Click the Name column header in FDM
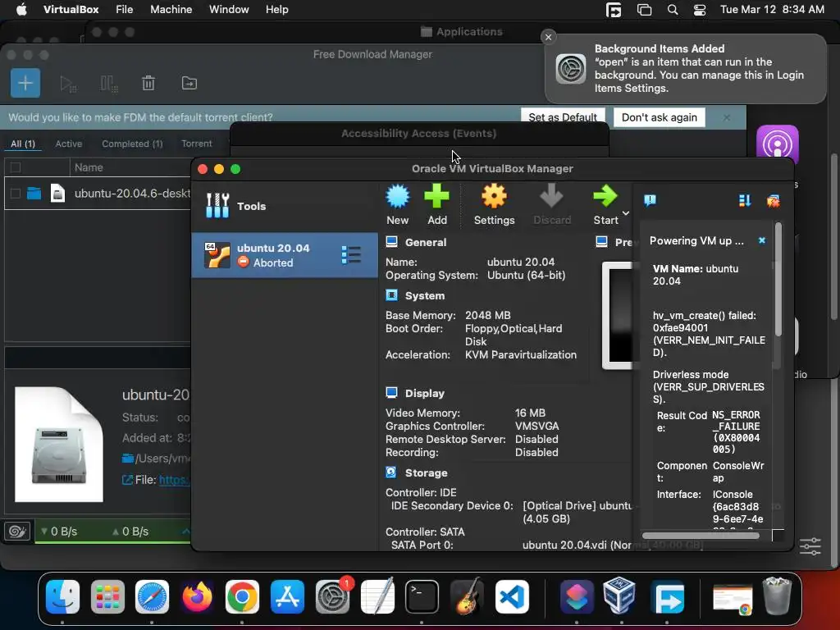The width and height of the screenshot is (840, 630). pyautogui.click(x=89, y=167)
